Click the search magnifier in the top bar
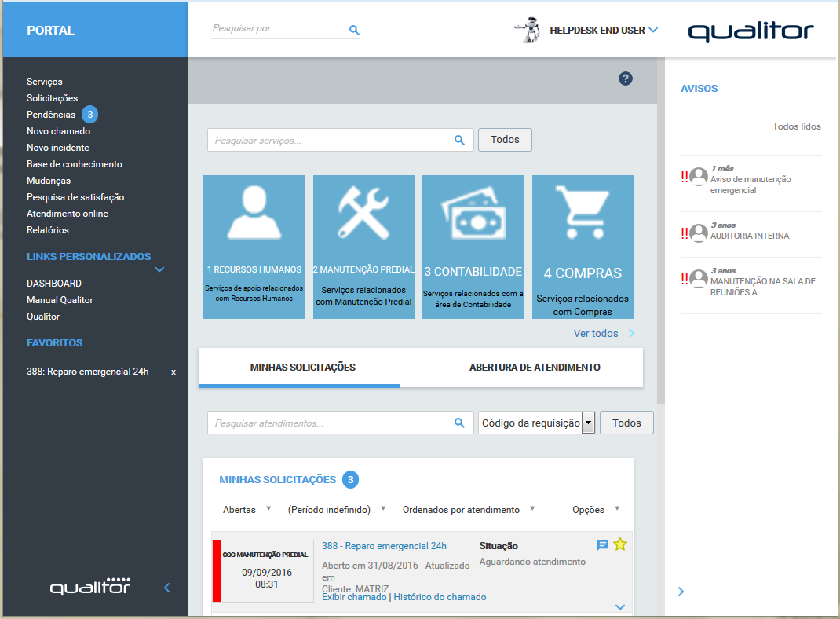This screenshot has height=619, width=840. coord(354,31)
